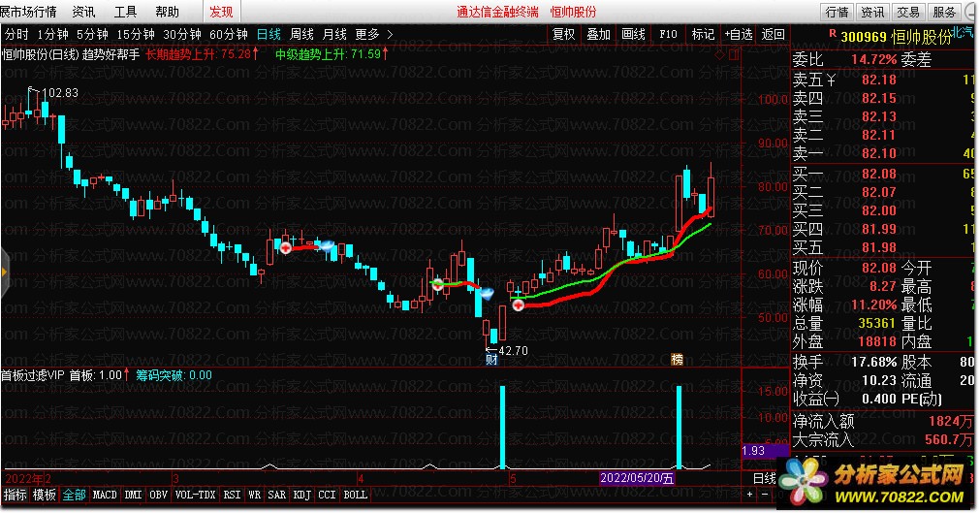Click the plus zoom button at bottom
The height and width of the screenshot is (513, 980).
[x=750, y=495]
